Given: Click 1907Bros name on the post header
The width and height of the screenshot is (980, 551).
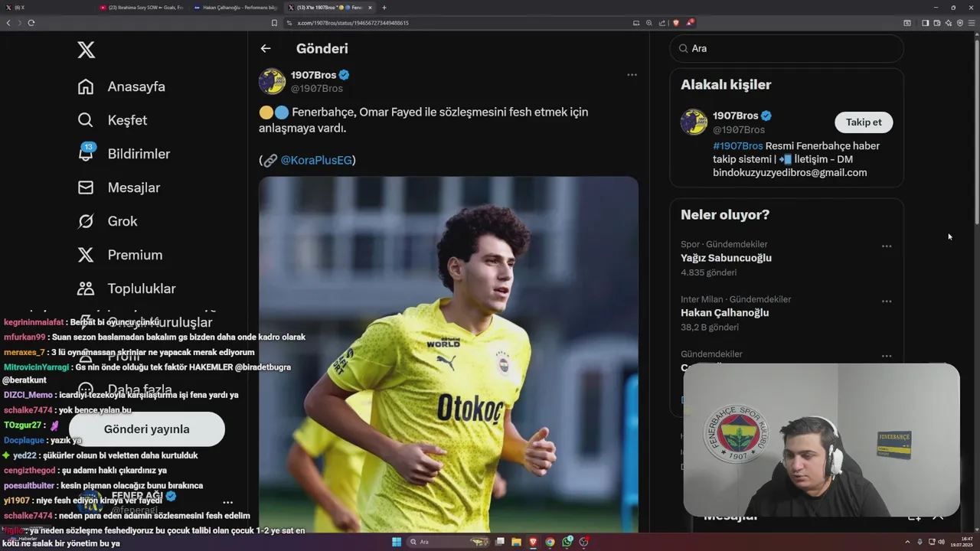Looking at the screenshot, I should [x=313, y=75].
